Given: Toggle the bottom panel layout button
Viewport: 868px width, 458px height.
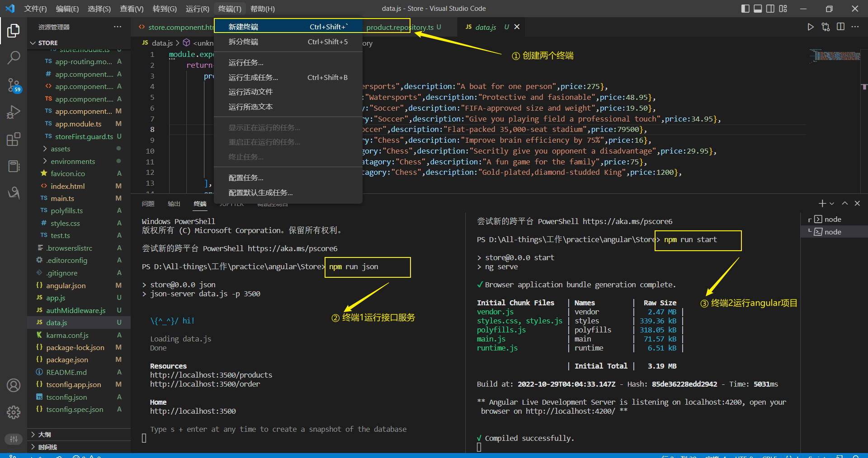Looking at the screenshot, I should [x=758, y=9].
